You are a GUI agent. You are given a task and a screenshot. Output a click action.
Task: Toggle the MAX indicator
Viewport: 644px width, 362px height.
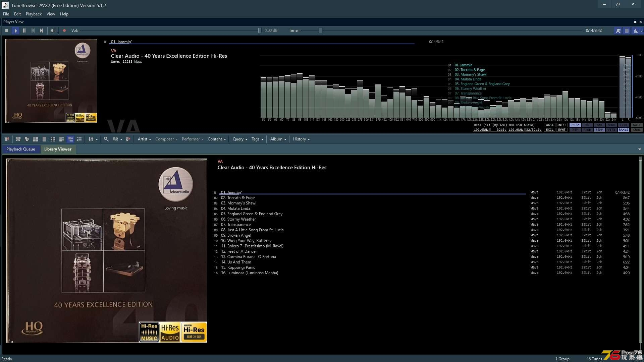[599, 125]
